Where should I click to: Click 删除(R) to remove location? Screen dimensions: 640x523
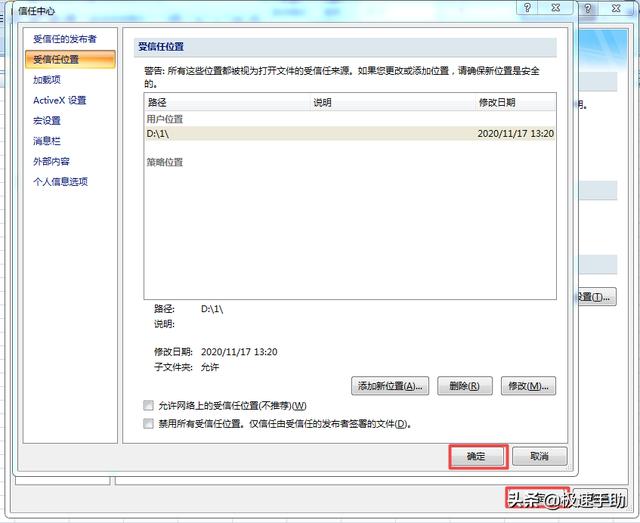coord(464,386)
